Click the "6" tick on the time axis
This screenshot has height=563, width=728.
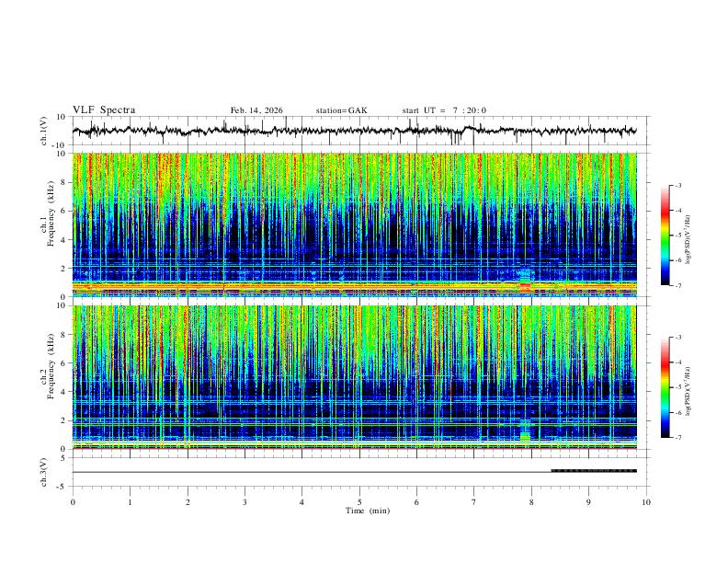(416, 502)
